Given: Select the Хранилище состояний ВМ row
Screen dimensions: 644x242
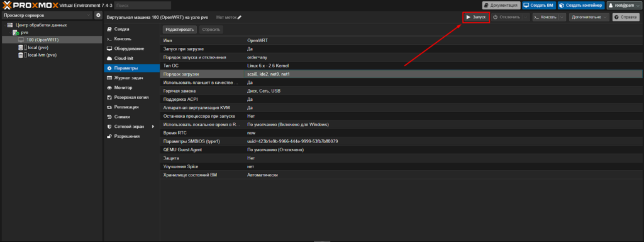Looking at the screenshot, I should tap(401, 175).
